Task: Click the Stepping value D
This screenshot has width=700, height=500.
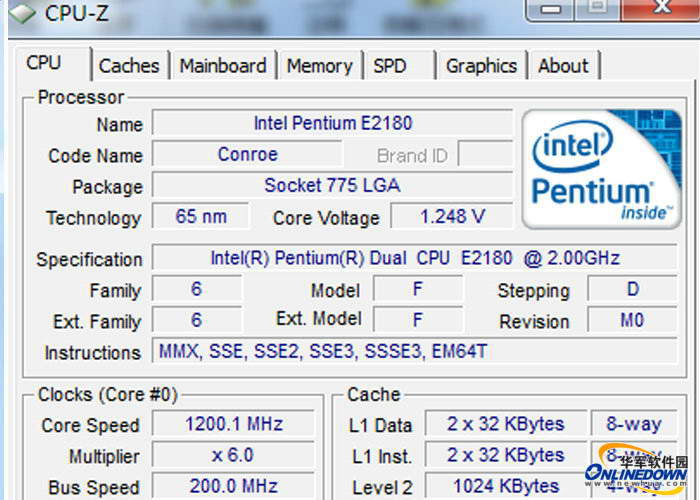Action: point(633,289)
